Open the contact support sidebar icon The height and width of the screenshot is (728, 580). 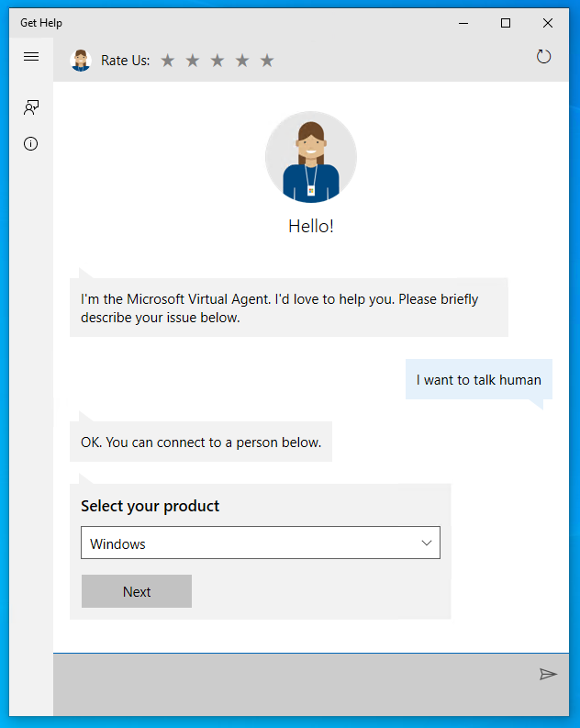[31, 107]
